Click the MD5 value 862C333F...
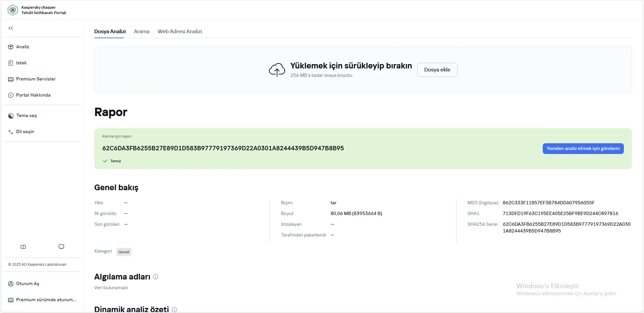 (x=548, y=203)
